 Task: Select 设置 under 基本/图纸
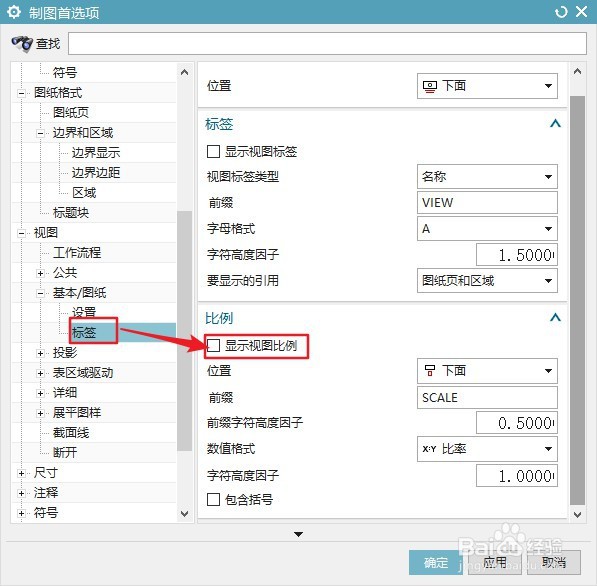[x=84, y=312]
